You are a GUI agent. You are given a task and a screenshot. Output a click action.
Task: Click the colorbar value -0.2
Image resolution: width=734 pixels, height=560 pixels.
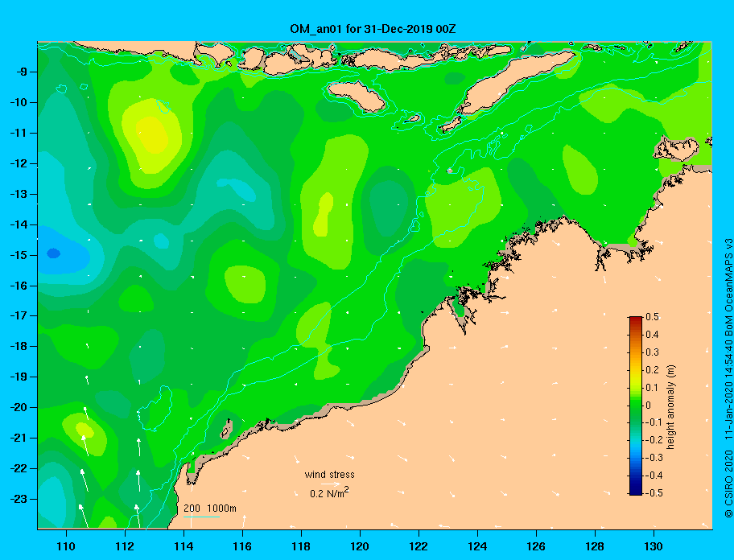654,440
